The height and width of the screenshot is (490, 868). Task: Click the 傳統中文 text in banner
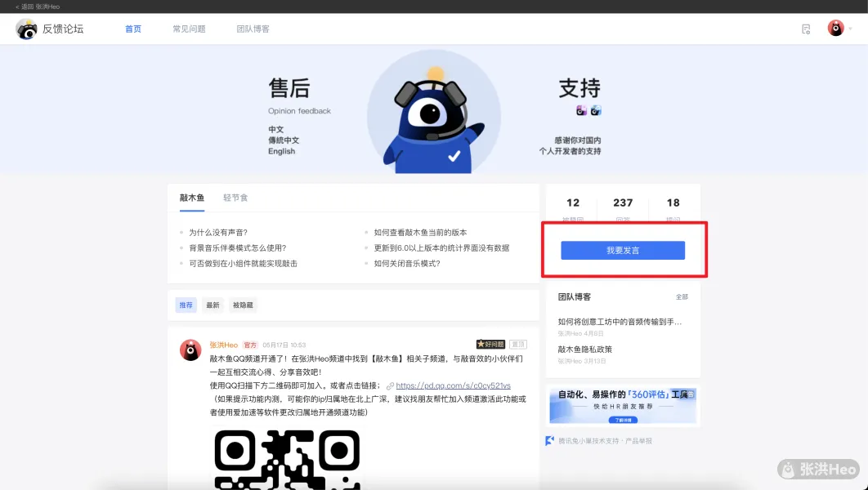click(x=284, y=140)
